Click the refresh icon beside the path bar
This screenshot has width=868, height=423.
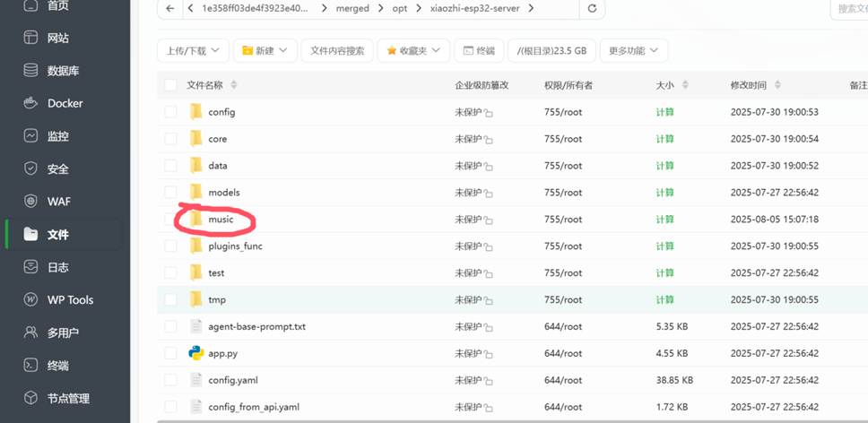coord(592,9)
